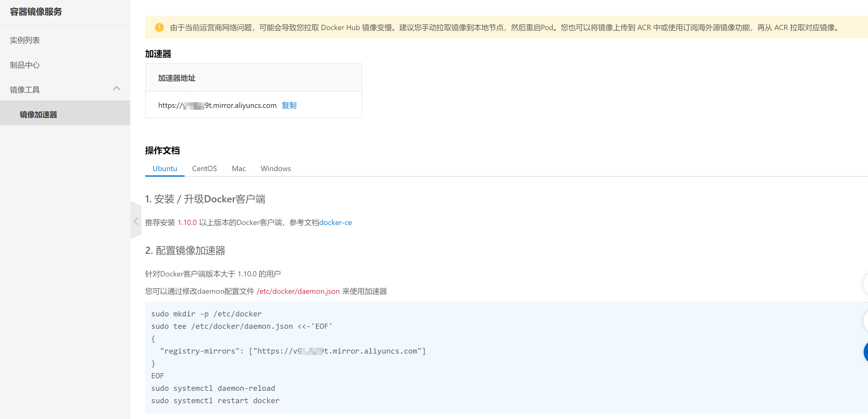Click the 加速器地址 column header
The image size is (868, 419).
coord(177,78)
